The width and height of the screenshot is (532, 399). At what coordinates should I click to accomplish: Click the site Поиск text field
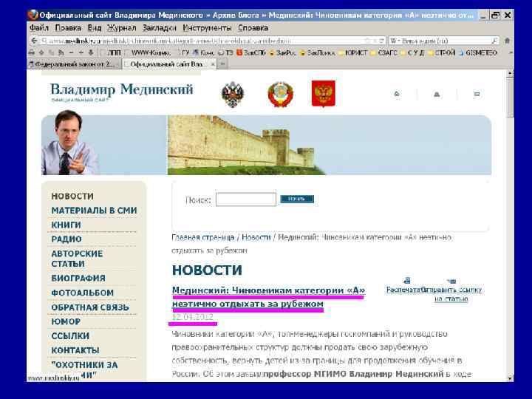[246, 199]
